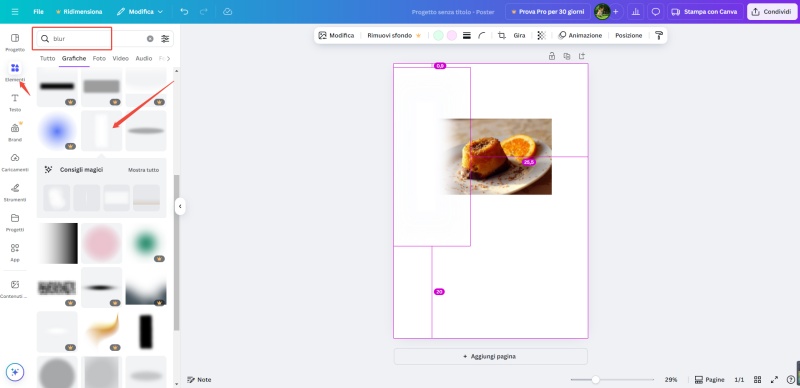Open the analytics chart icon
Image resolution: width=800 pixels, height=388 pixels.
[635, 11]
